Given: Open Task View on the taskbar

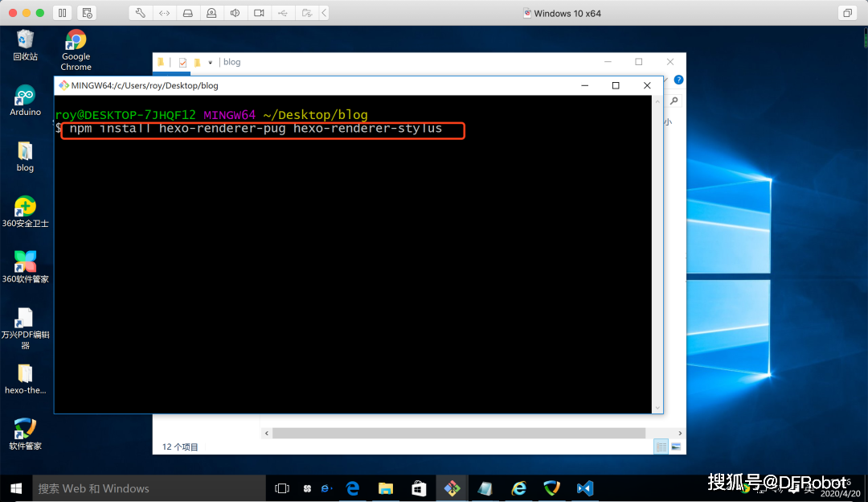Looking at the screenshot, I should click(282, 488).
